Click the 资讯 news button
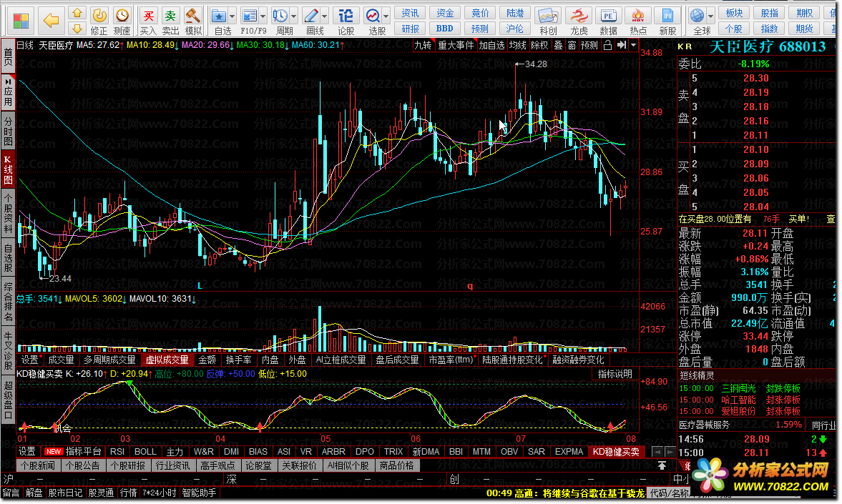 coord(410,13)
